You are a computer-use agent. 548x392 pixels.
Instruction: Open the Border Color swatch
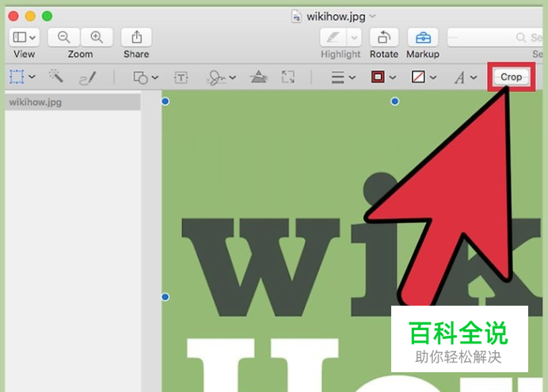click(x=378, y=77)
